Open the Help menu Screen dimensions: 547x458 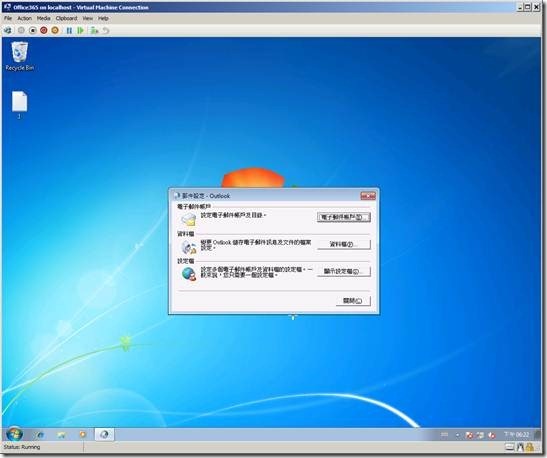(103, 18)
